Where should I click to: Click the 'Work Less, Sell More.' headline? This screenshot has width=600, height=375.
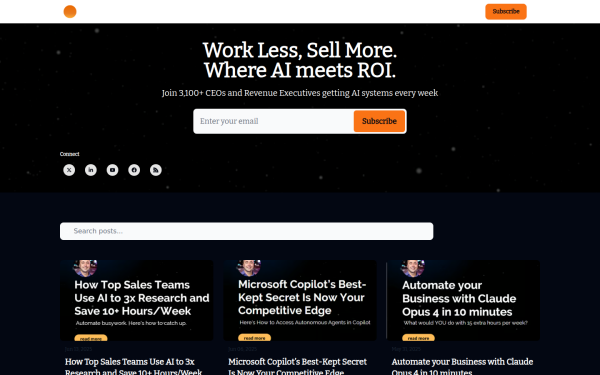[300, 51]
